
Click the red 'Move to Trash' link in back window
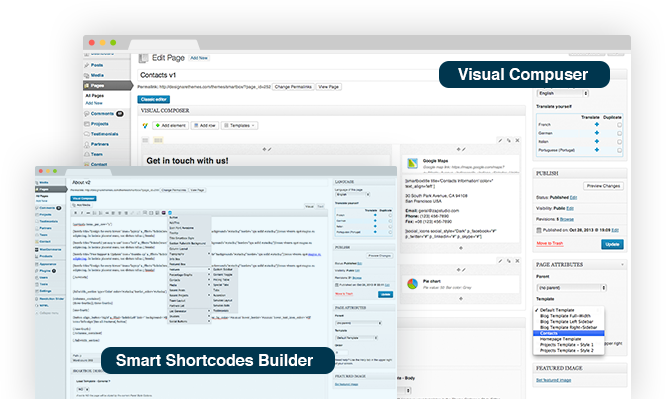click(x=550, y=243)
